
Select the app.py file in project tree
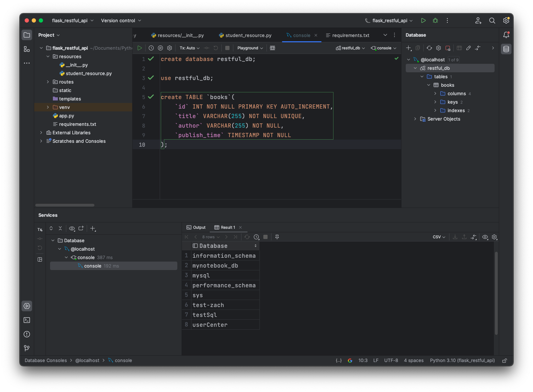coord(66,116)
